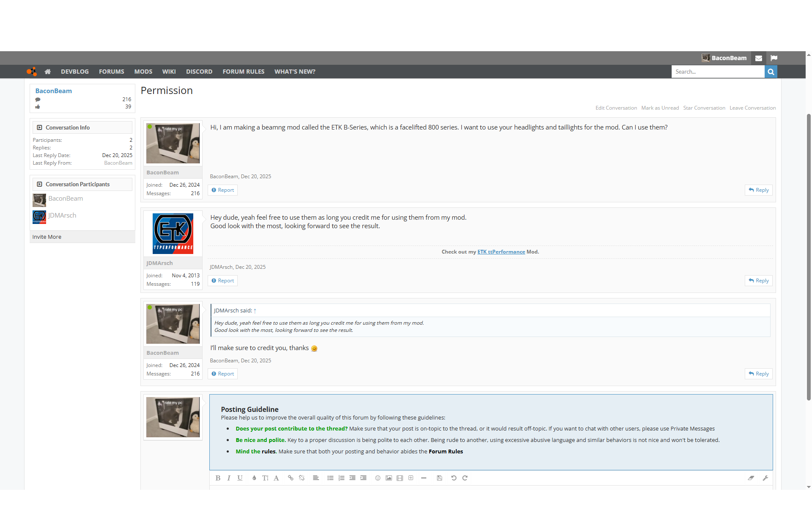The height and width of the screenshot is (508, 812).
Task: Reply to JDMArsch's message
Action: click(x=759, y=281)
